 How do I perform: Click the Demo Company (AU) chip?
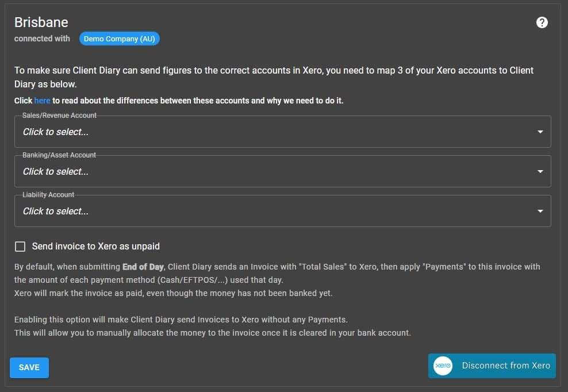(x=119, y=39)
